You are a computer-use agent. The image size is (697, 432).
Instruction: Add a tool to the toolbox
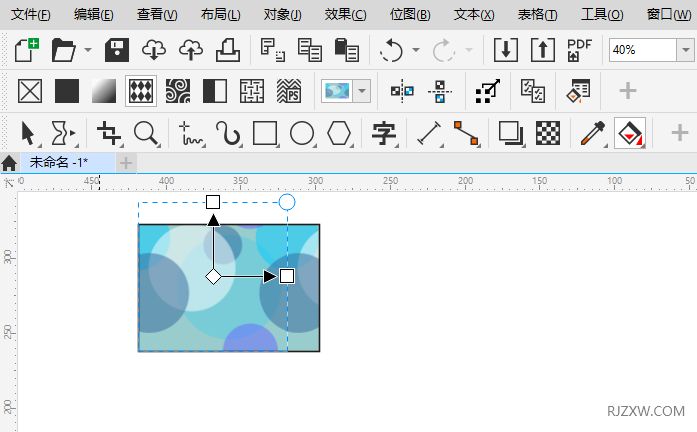(680, 133)
